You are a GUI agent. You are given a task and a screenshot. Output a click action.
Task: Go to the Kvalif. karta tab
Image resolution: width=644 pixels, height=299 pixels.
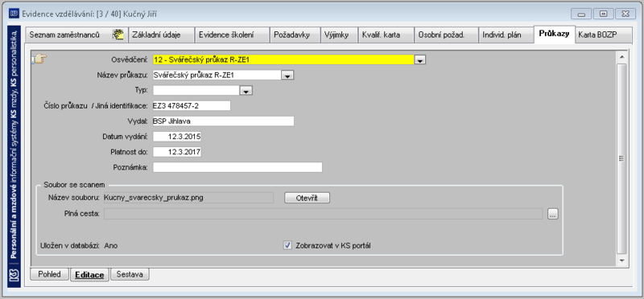click(386, 35)
